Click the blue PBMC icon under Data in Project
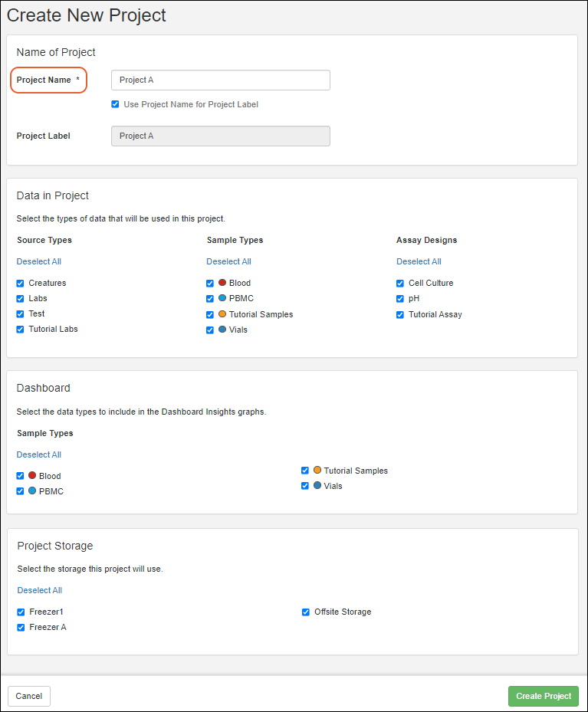The width and height of the screenshot is (588, 712). point(222,298)
